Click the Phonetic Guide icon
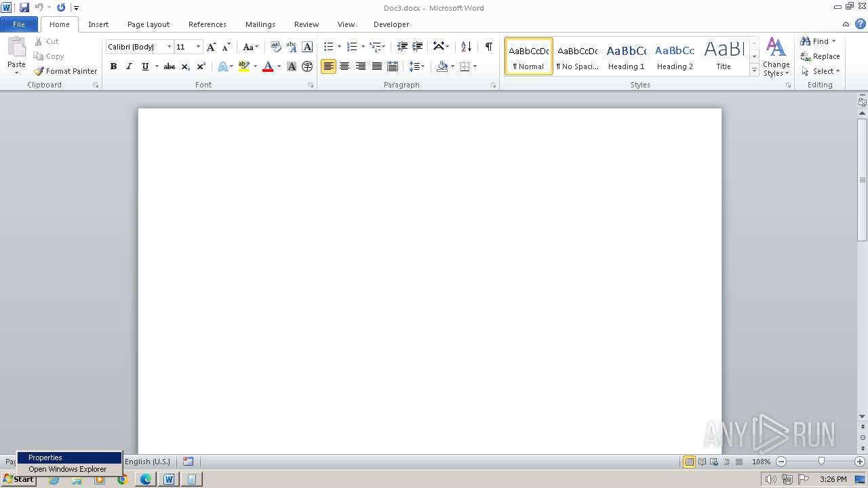This screenshot has width=868, height=488. pyautogui.click(x=292, y=47)
